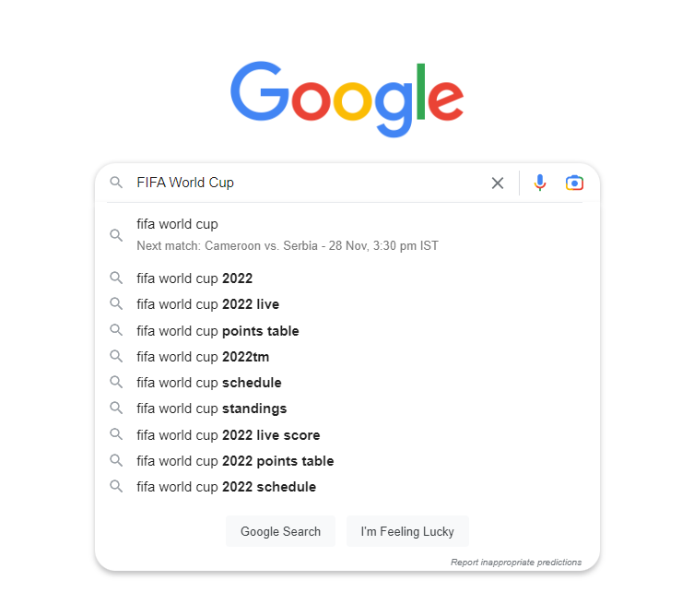Viewport: 682px width, 616px height.
Task: Open 'Report inappropriate predictions' link
Action: 516,562
